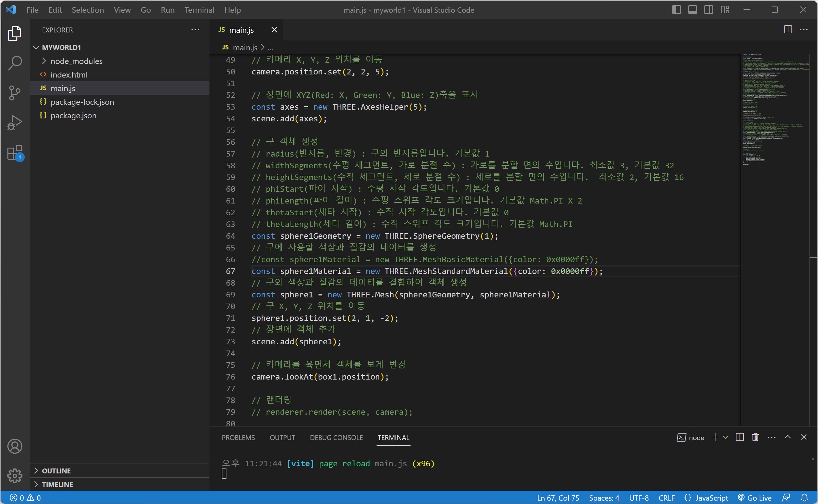Viewport: 818px width, 504px height.
Task: Toggle the primary side bar layout button
Action: coord(676,10)
